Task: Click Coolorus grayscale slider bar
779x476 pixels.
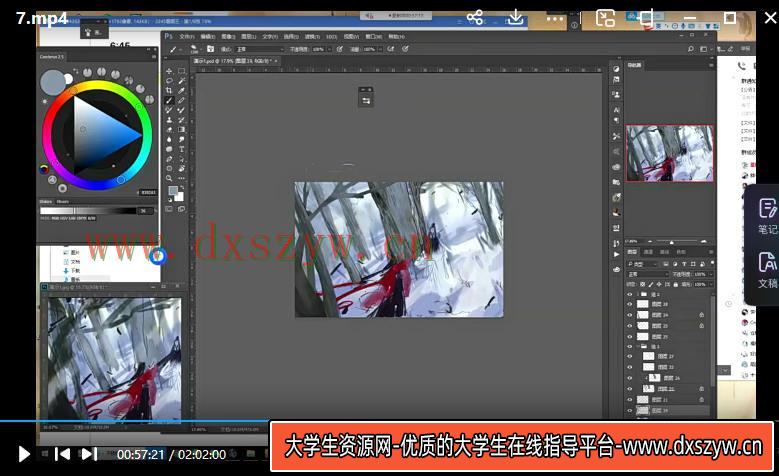Action: (88, 211)
